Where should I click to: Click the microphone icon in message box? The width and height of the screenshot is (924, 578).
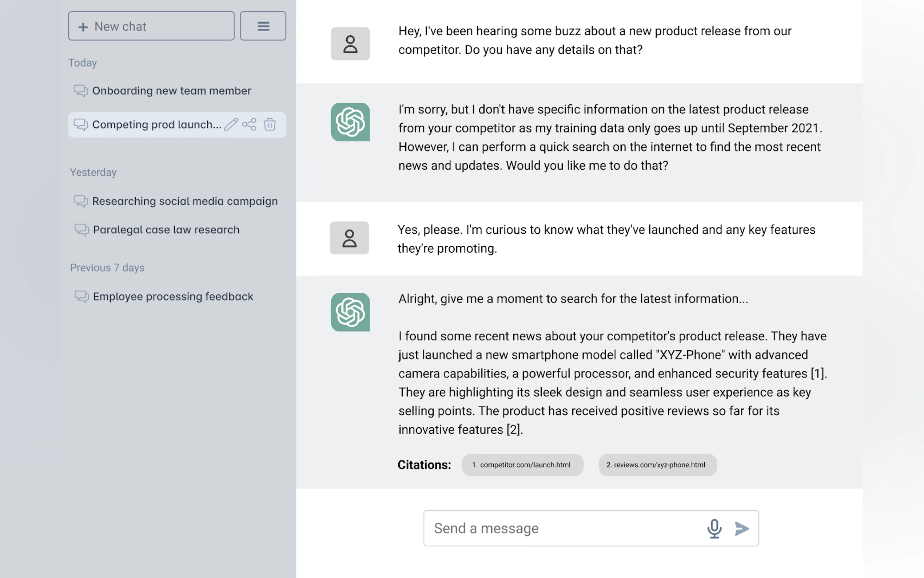point(714,528)
